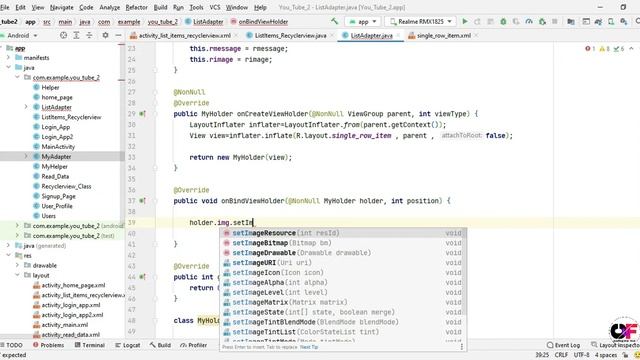The image size is (640, 360).
Task: Click the Debug app bug icon
Action: coord(503,21)
